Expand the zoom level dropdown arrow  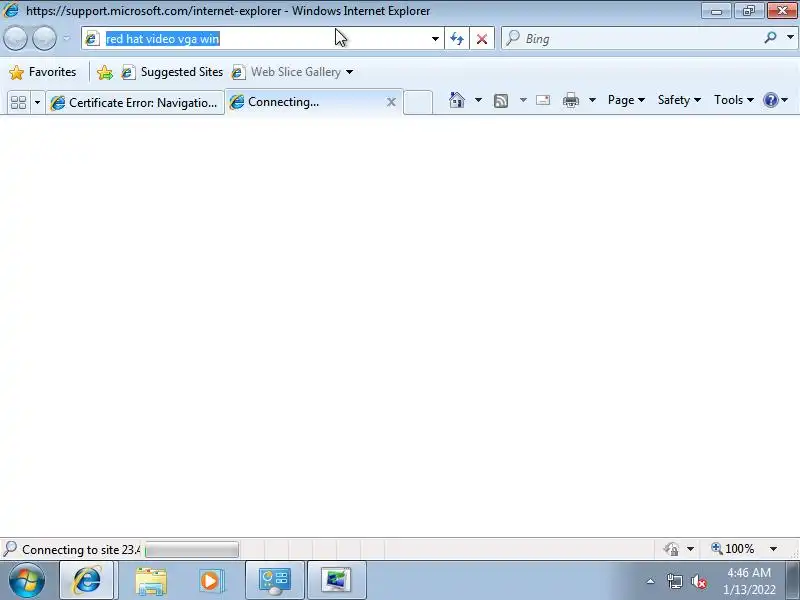773,549
